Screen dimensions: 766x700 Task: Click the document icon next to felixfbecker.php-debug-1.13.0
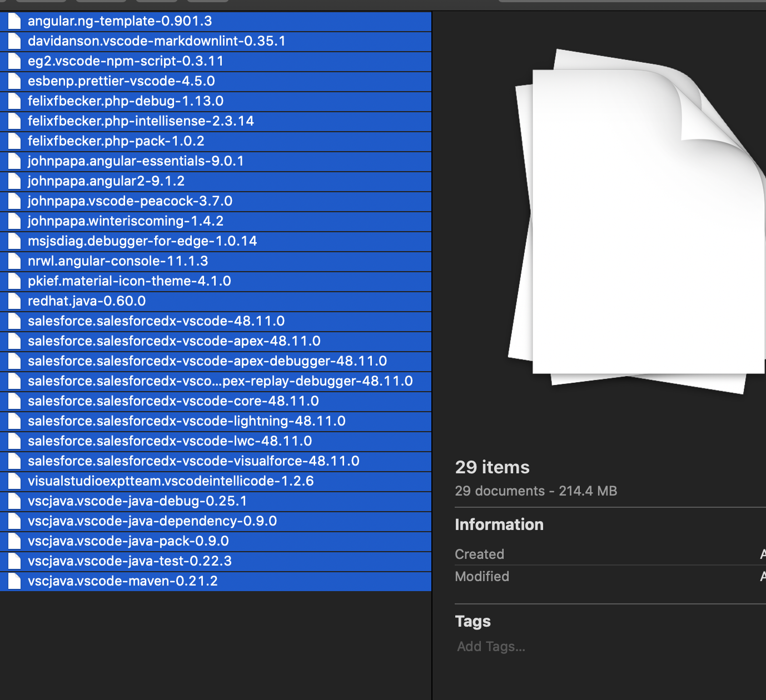14,101
